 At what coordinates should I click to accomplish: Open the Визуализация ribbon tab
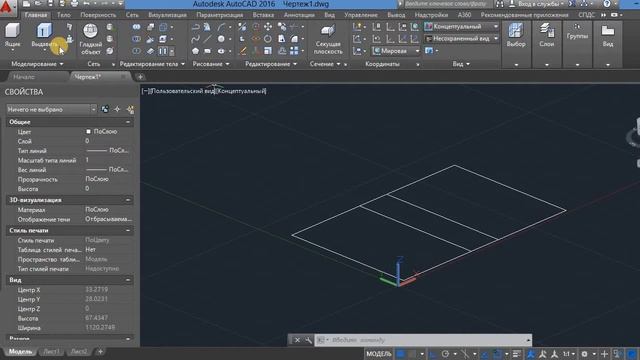tap(167, 15)
